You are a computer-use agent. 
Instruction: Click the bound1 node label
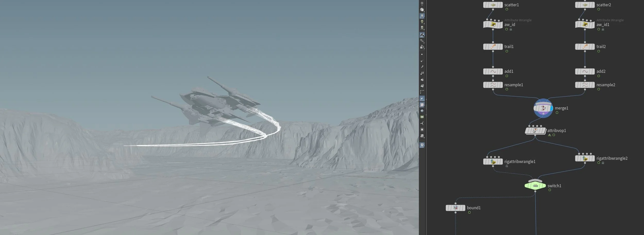coord(474,208)
